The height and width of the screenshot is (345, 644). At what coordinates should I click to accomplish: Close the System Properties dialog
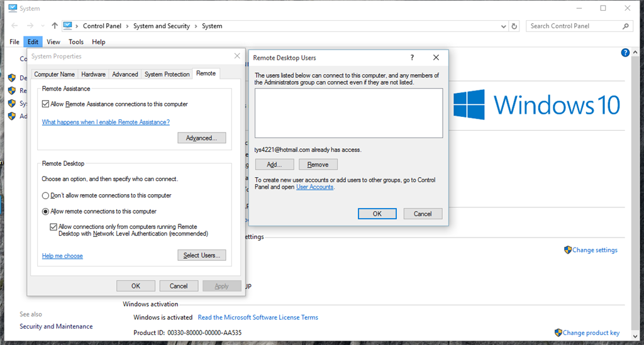click(237, 56)
